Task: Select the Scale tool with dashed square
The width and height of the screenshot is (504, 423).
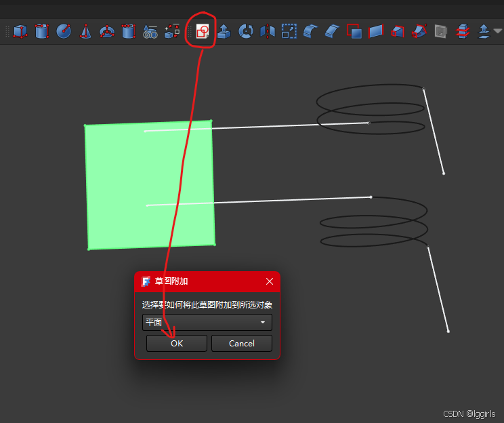Action: tap(289, 32)
